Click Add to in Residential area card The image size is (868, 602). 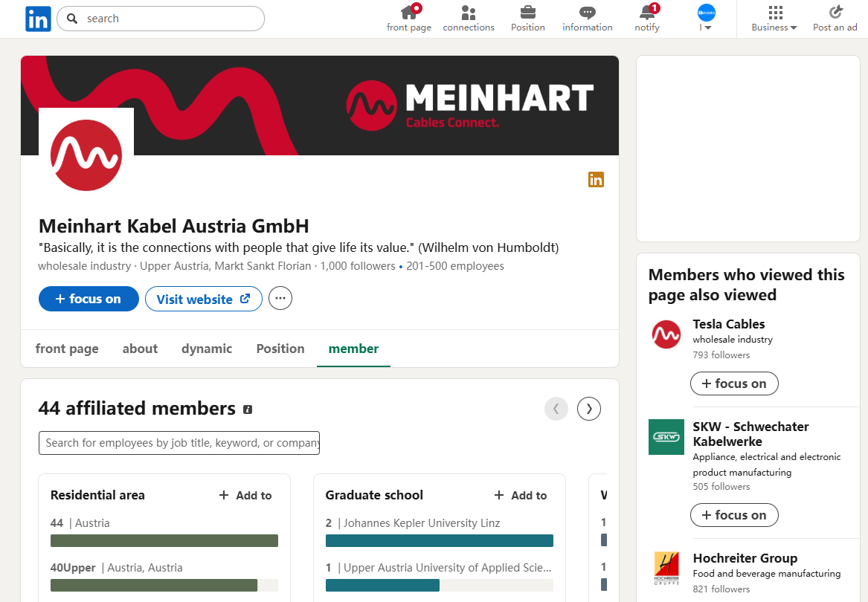tap(245, 495)
